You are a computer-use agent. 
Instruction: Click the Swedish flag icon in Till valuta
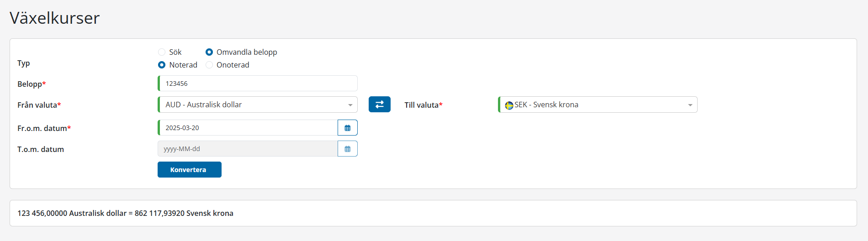pos(509,105)
